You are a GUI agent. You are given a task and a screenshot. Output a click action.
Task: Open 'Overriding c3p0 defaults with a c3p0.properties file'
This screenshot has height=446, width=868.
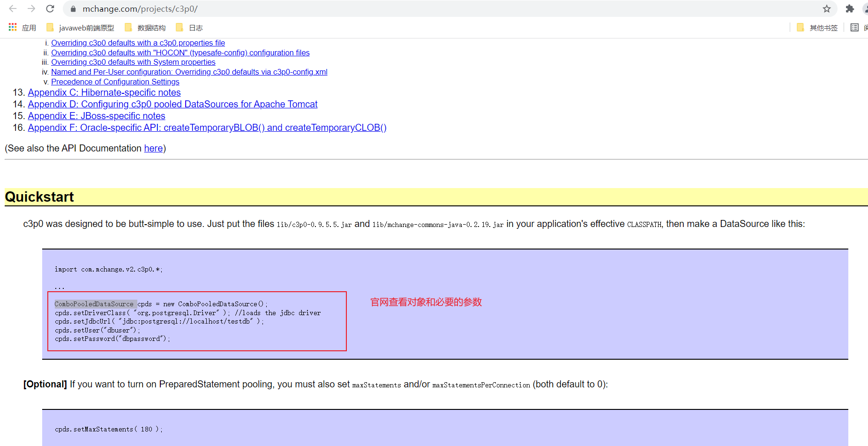(138, 43)
